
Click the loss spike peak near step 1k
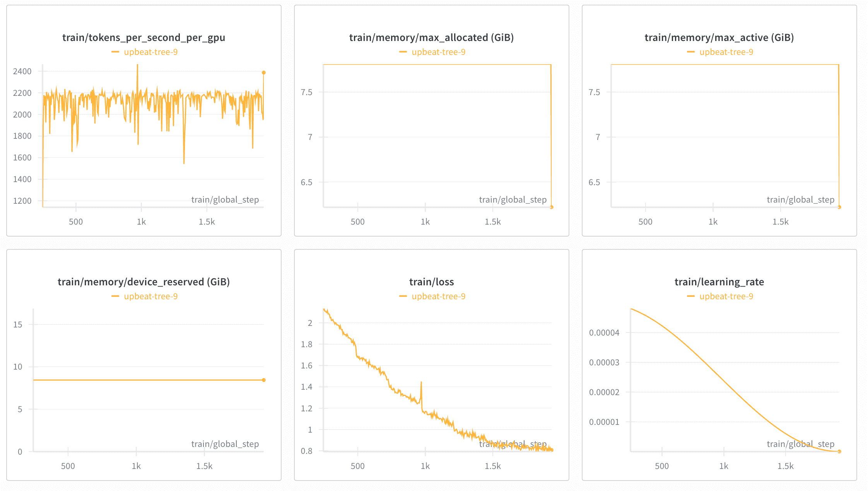(421, 382)
